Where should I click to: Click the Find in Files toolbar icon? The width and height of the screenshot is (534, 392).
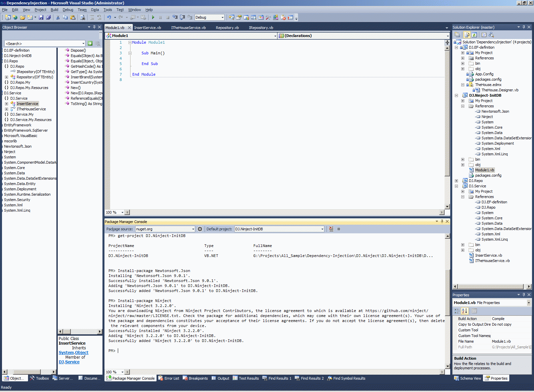click(82, 17)
